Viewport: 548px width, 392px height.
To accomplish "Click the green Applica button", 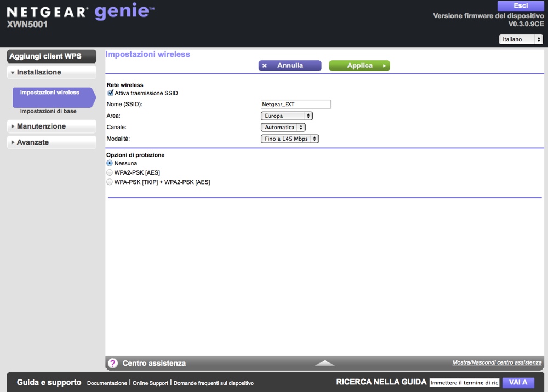I will click(x=359, y=66).
